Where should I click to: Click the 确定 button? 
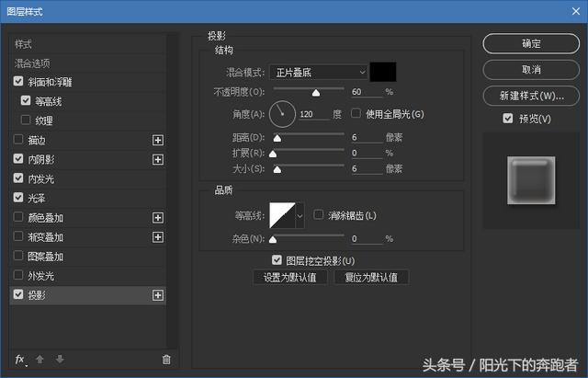(531, 43)
